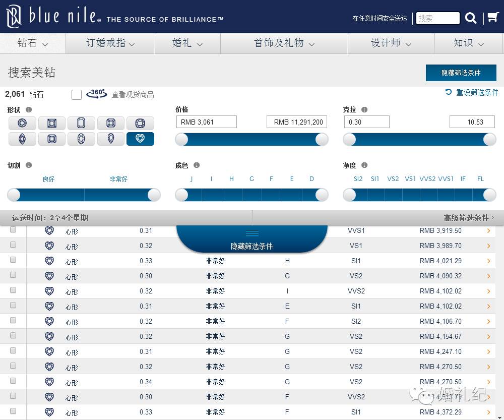504x420 pixels.
Task: Open the 设计师 menu
Action: pos(391,43)
